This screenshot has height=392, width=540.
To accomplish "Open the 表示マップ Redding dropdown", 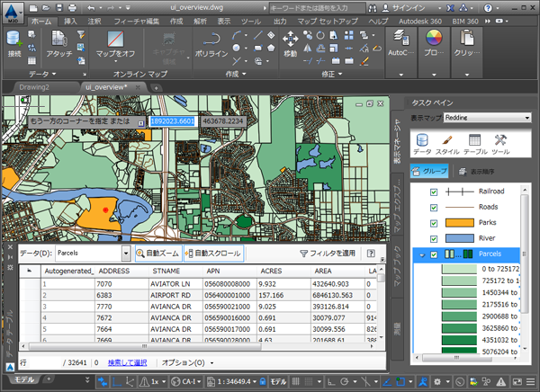I will [x=486, y=117].
